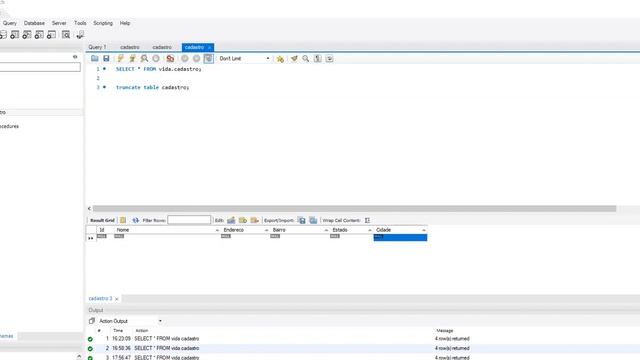This screenshot has height=360, width=640.
Task: Toggle continue on error icon
Action: 170,59
